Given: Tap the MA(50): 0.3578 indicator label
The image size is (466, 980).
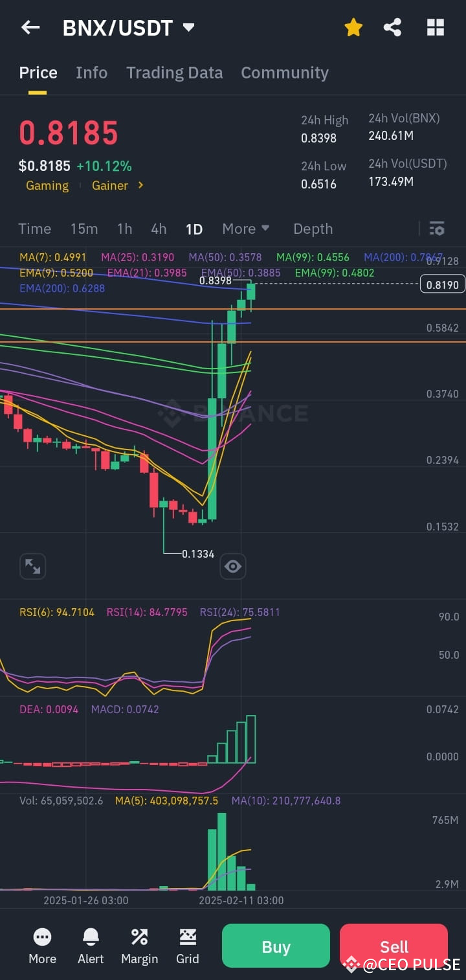Looking at the screenshot, I should (225, 257).
